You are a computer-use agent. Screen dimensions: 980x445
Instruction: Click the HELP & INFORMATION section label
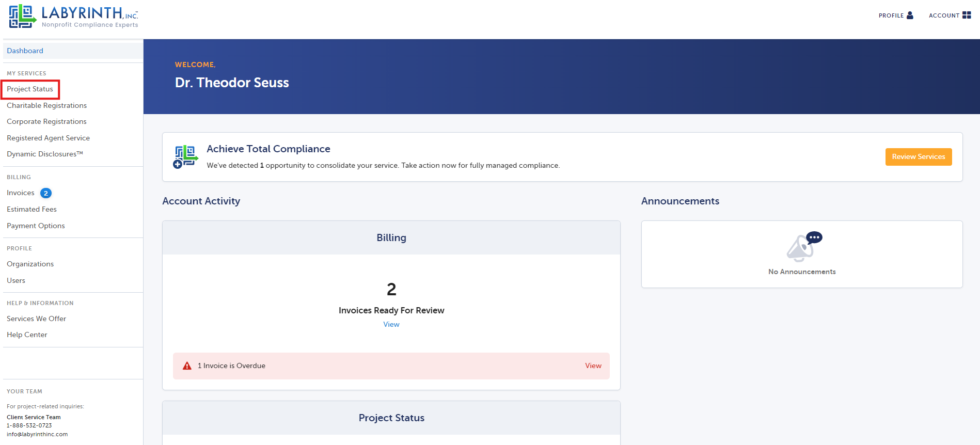click(x=40, y=303)
